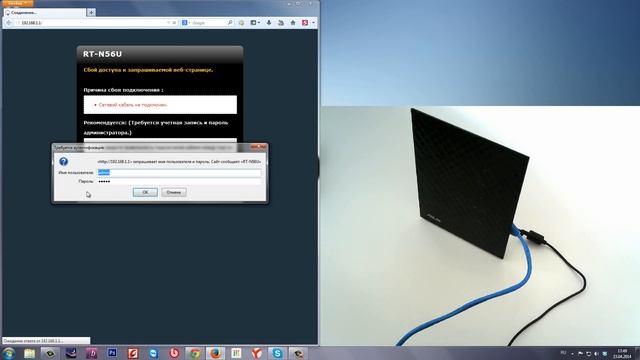Open the dark-blue app taskbar icon
640x360 pixels.
[x=71, y=353]
